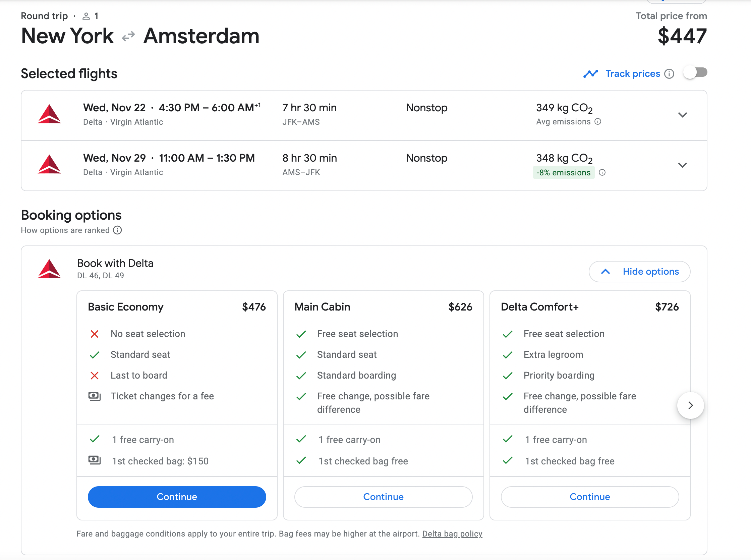Screen dimensions: 751x560
Task: Expand the Nov 22 JFK–AMS flight details
Action: 682,115
